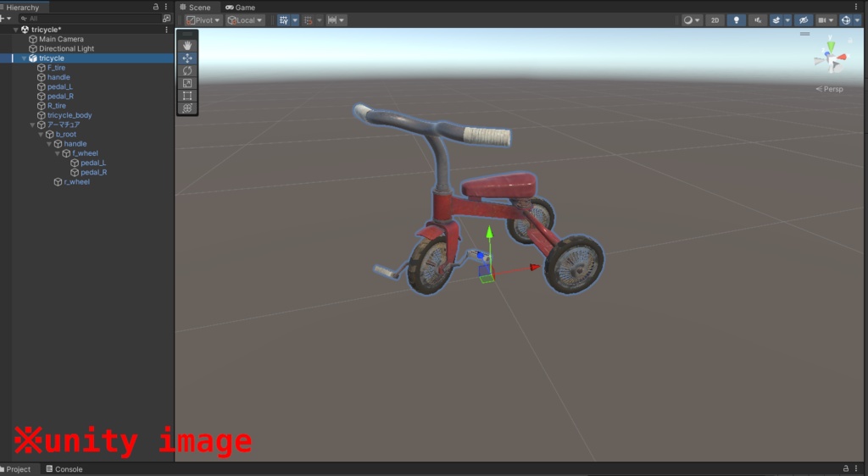Screen dimensions: 868x476
Task: Toggle 2D view mode
Action: pos(715,19)
